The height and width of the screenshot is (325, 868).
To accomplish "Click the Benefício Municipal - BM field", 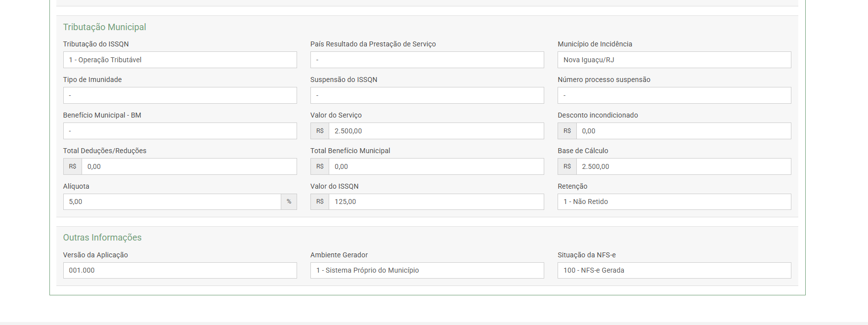I will point(180,131).
